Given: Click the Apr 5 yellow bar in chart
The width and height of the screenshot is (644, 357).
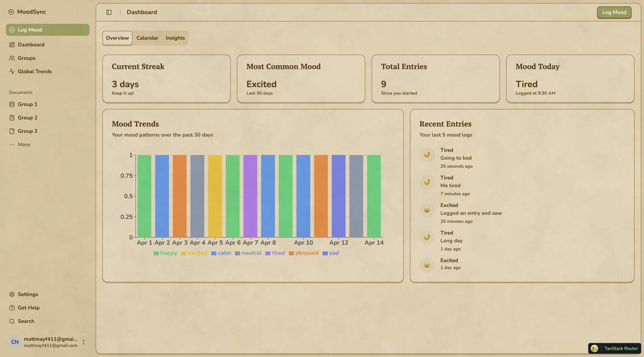Looking at the screenshot, I should coord(215,196).
